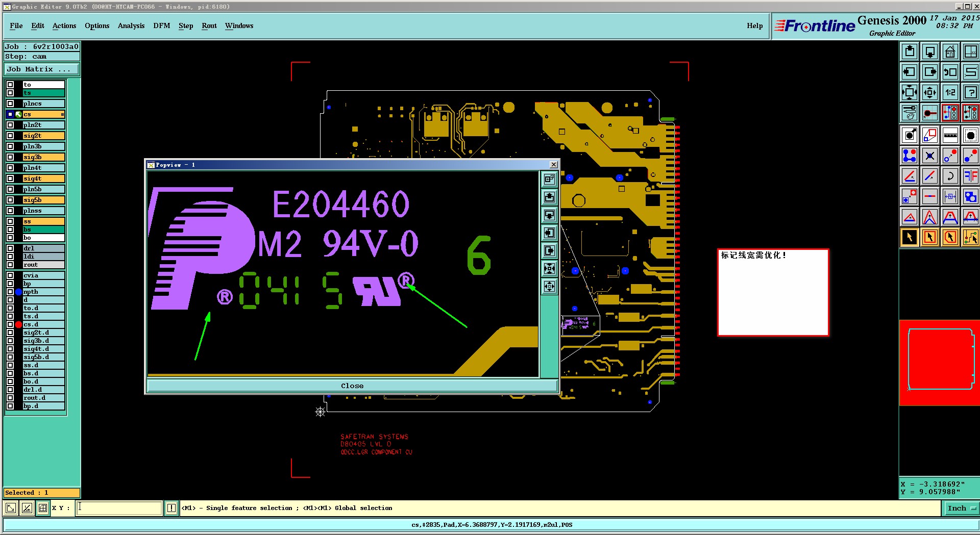Screen dimensions: 980x535
Task: Toggle the checkbox for layer pln2t
Action: [x=10, y=125]
